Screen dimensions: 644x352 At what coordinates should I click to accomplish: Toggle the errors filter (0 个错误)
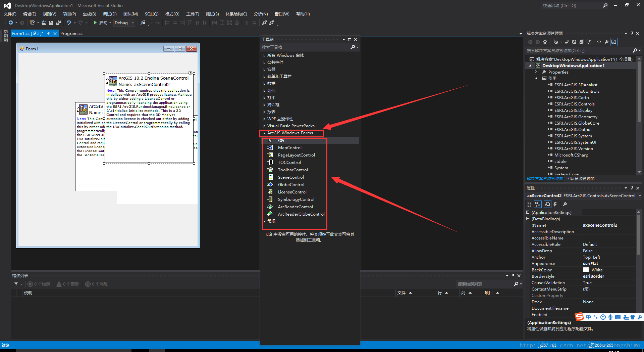click(x=39, y=284)
